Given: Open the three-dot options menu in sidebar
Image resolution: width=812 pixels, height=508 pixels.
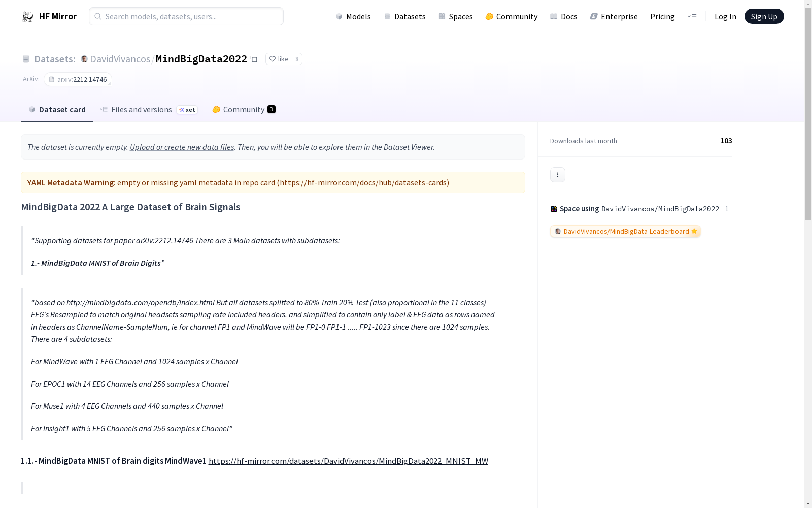Looking at the screenshot, I should click(x=558, y=175).
